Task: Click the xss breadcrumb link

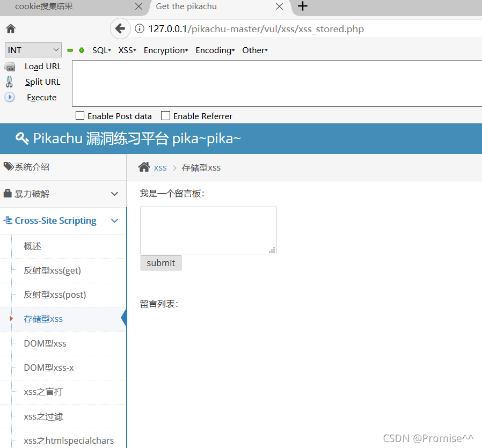Action: coord(160,168)
